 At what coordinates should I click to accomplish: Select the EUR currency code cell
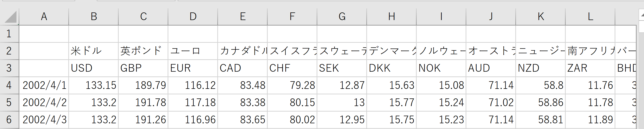pos(193,68)
